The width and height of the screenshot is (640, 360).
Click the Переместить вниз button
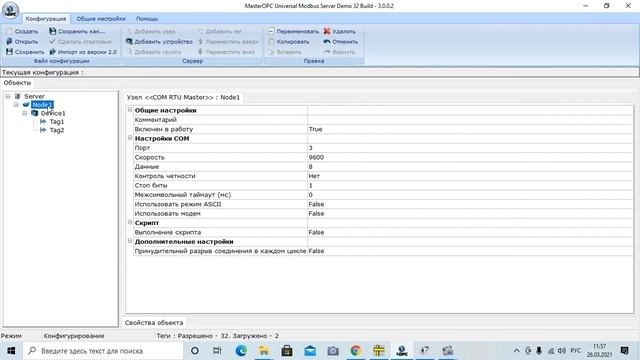227,52
